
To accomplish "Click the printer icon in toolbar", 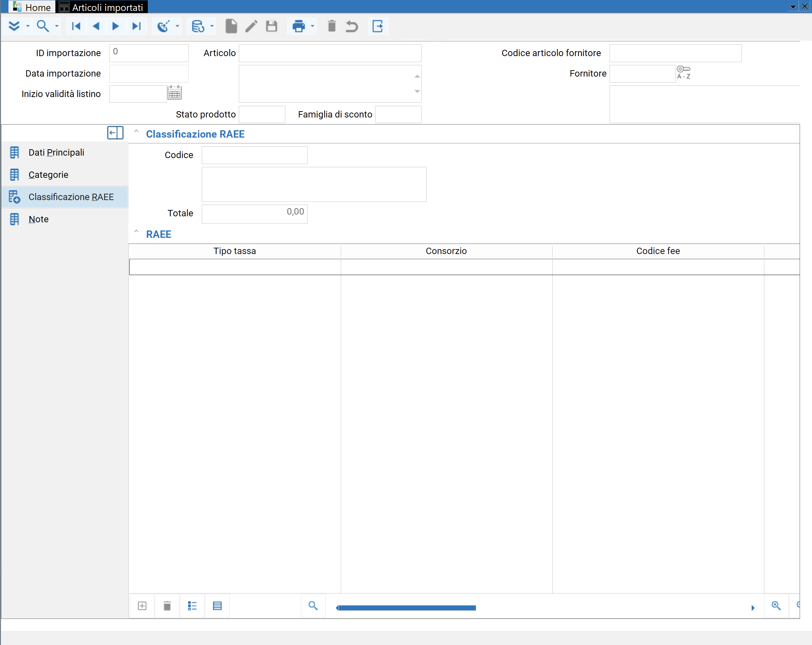I will pos(299,26).
